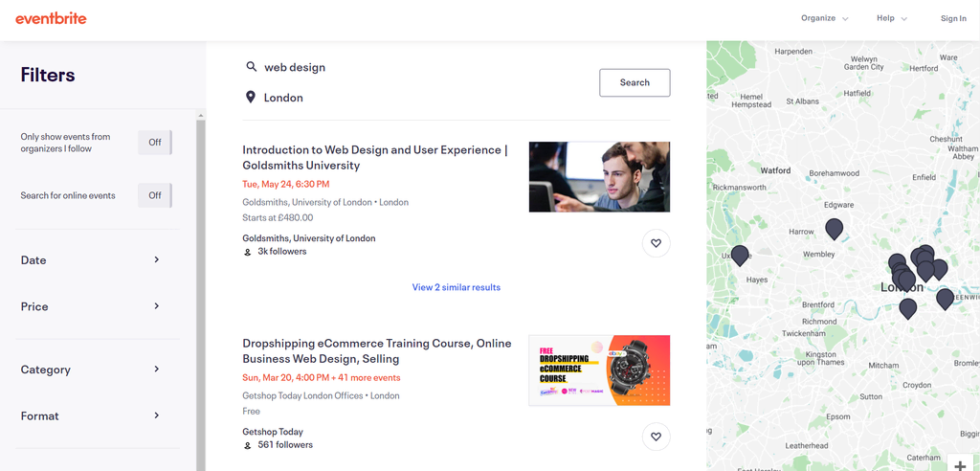Screen dimensions: 980x471
Task: Open View 2 similar results link
Action: pyautogui.click(x=456, y=287)
